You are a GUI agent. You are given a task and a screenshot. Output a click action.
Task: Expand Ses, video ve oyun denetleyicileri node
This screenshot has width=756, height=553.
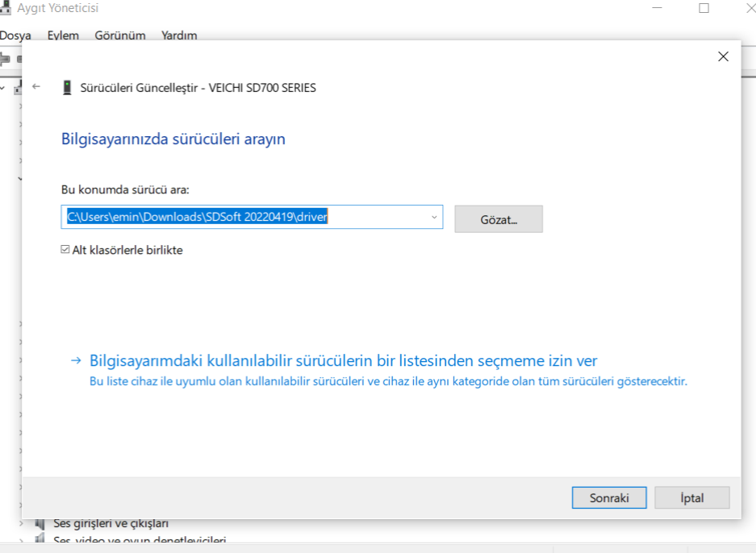(21, 541)
